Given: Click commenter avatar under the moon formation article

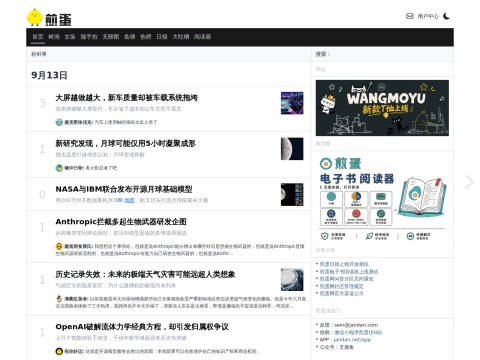Looking at the screenshot, I should click(x=59, y=168).
